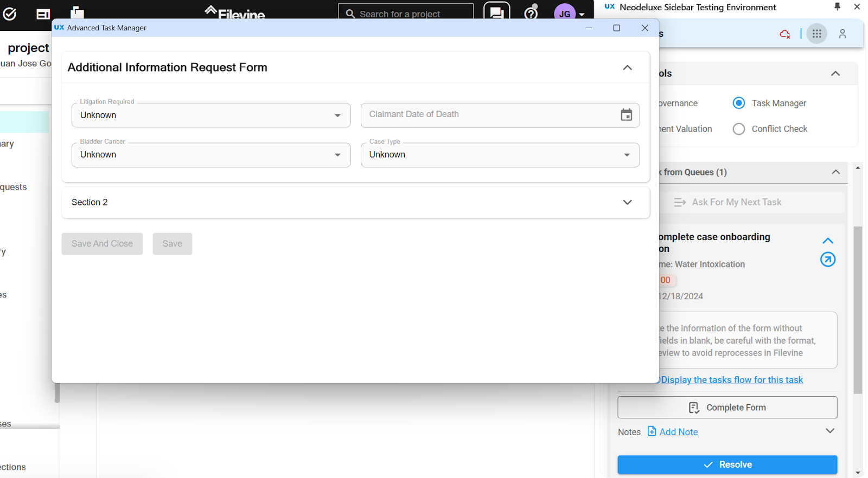Viewport: 868px width, 478px height.
Task: Open the Litigation Required dropdown
Action: point(211,115)
